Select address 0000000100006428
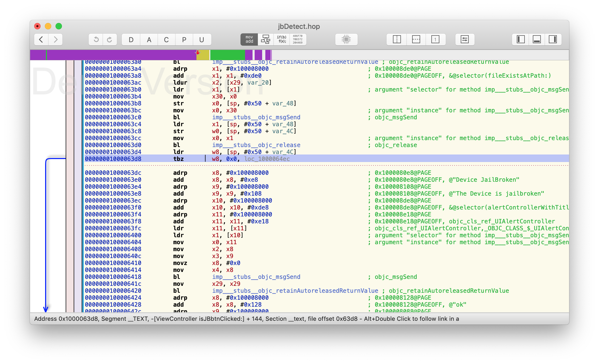 pyautogui.click(x=113, y=304)
